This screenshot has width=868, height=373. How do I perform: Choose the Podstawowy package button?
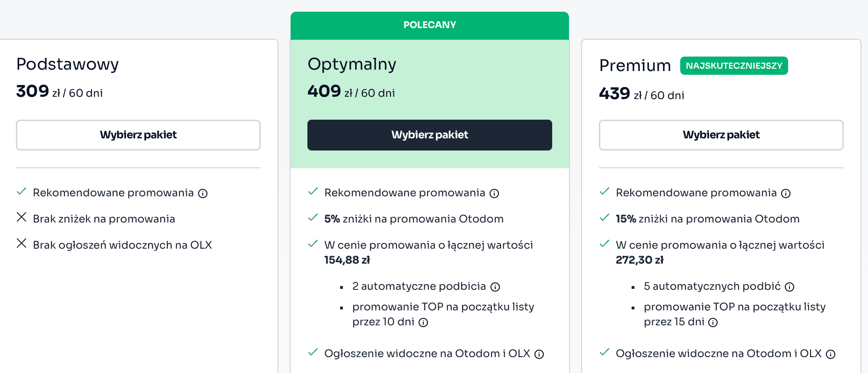pyautogui.click(x=138, y=135)
